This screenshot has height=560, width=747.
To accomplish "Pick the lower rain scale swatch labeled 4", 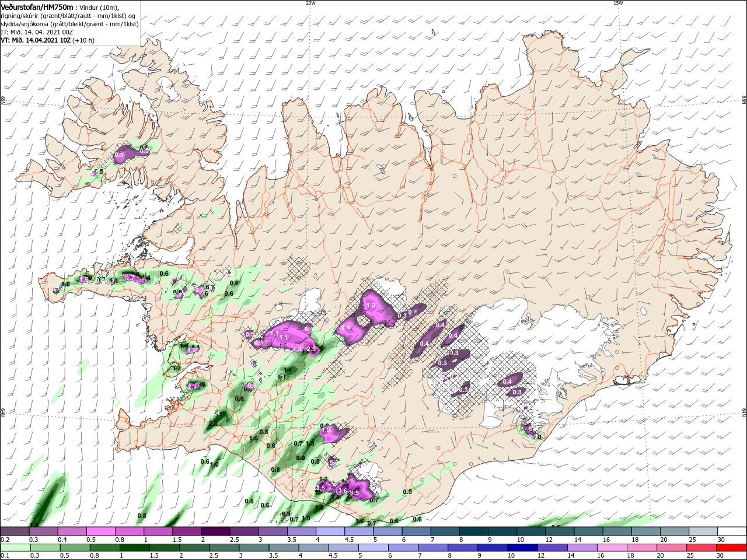I will (x=313, y=548).
